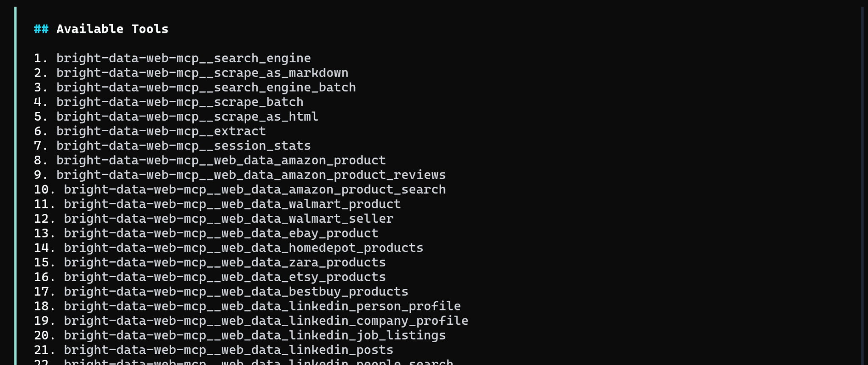Click the amazon_product_search tool line
The width and height of the screenshot is (868, 365).
(254, 190)
